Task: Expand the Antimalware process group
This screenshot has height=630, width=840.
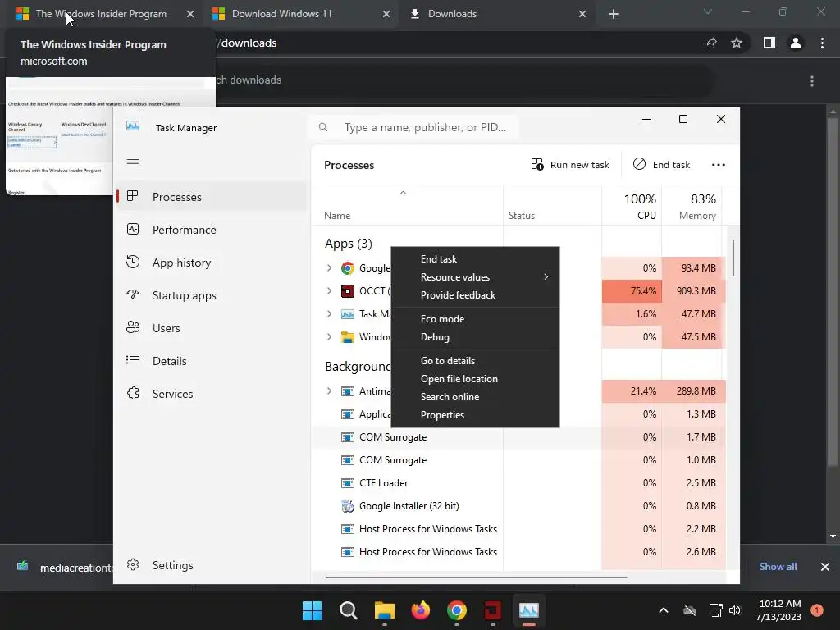Action: pyautogui.click(x=330, y=391)
